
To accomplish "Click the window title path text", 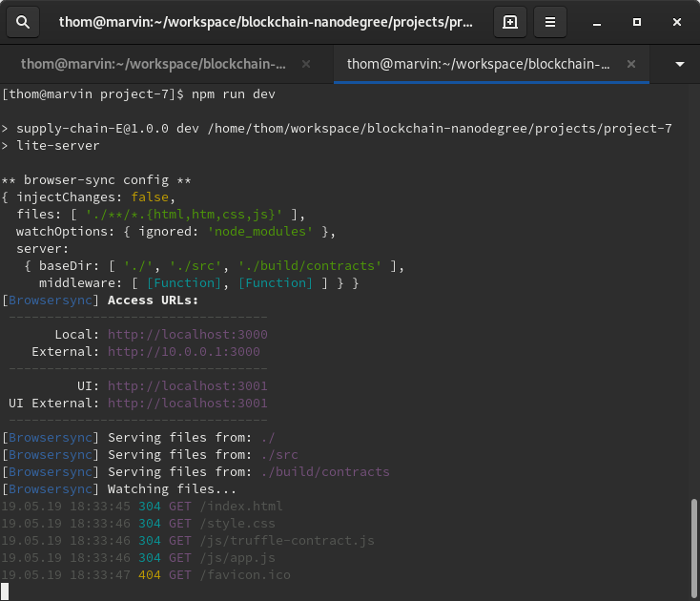I will (266, 22).
